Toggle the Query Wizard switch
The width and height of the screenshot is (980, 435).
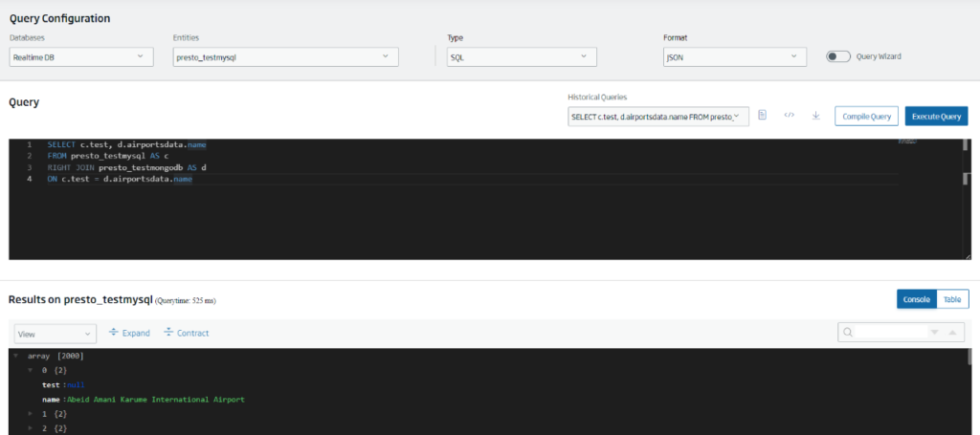838,56
